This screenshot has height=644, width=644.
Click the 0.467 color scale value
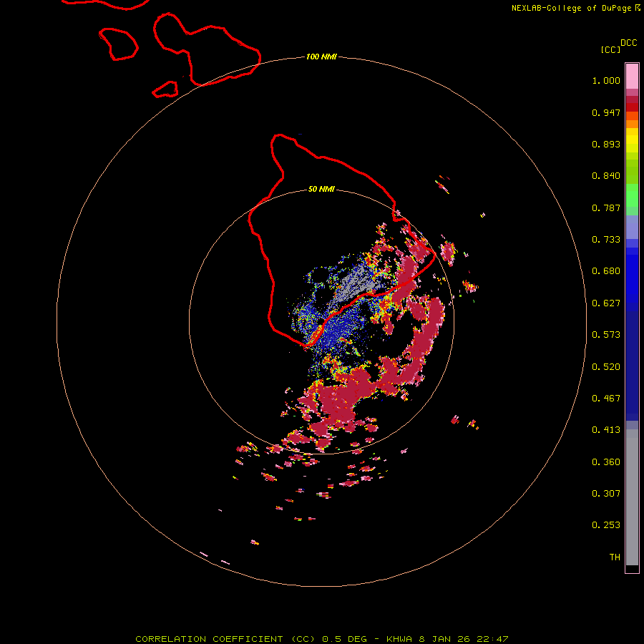point(606,399)
